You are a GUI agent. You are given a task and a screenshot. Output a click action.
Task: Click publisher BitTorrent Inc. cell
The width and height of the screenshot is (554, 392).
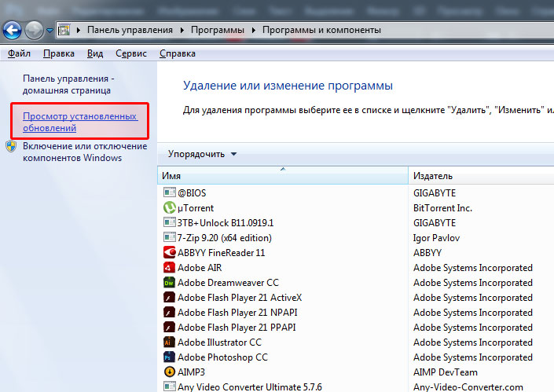[442, 208]
